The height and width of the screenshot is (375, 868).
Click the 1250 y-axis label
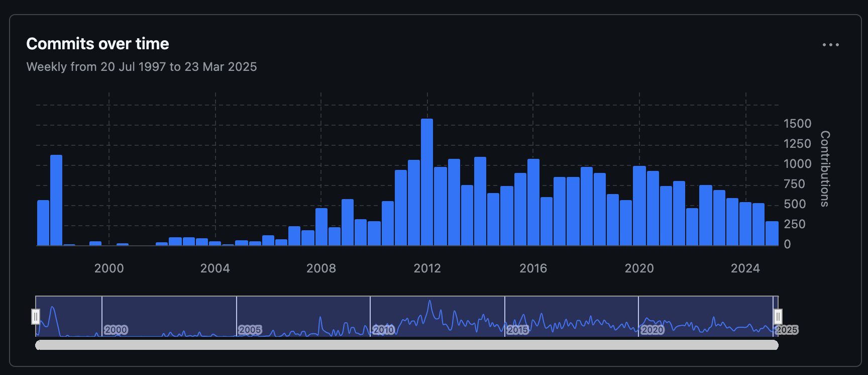coord(797,144)
